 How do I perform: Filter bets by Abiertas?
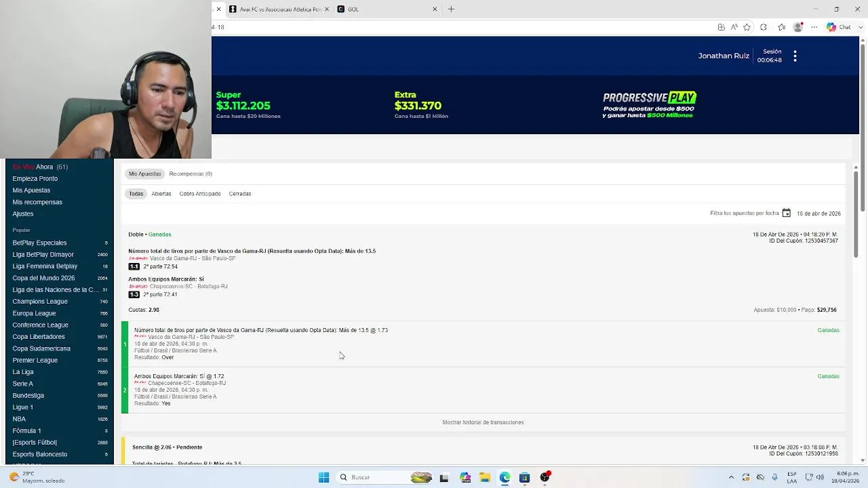pyautogui.click(x=161, y=194)
